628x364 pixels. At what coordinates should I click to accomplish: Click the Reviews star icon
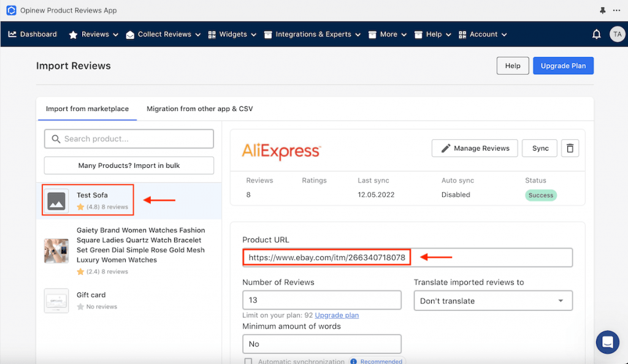pos(73,35)
